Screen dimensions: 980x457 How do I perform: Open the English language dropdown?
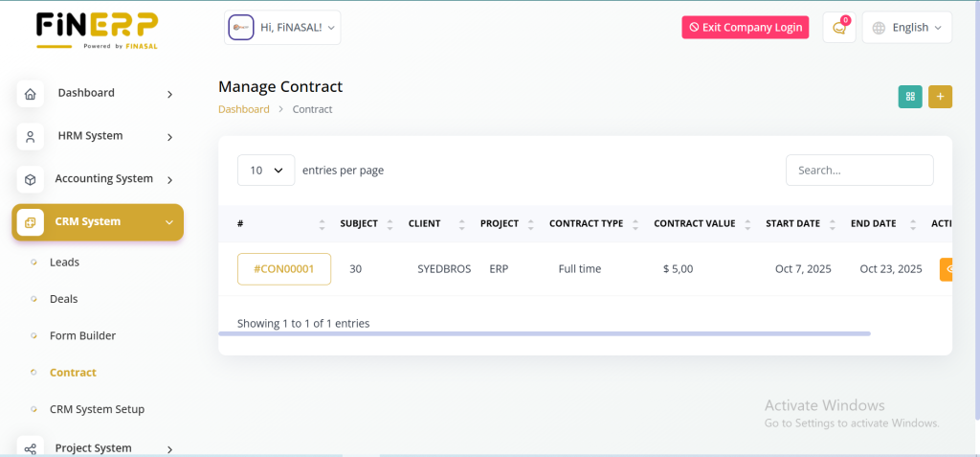coord(907,28)
